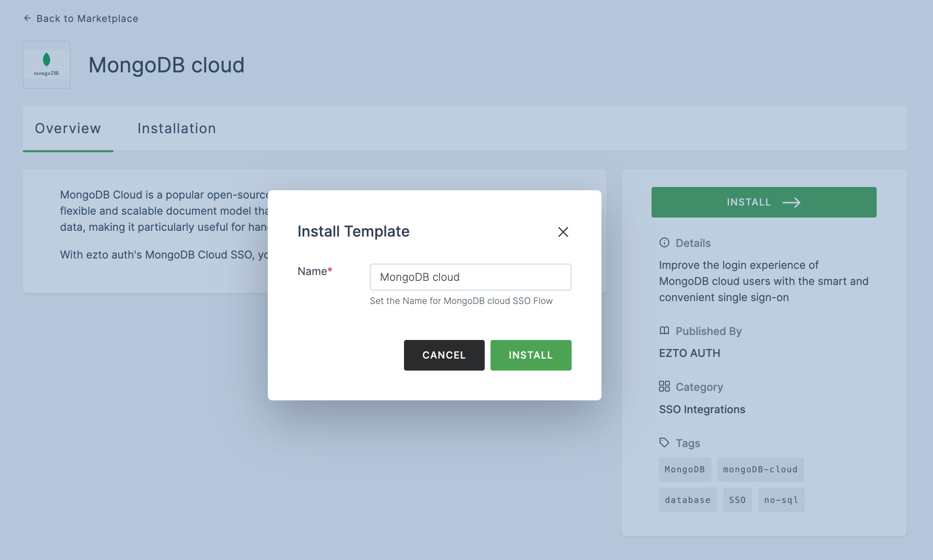This screenshot has height=560, width=933.
Task: Select the no-sql tag
Action: pos(782,500)
